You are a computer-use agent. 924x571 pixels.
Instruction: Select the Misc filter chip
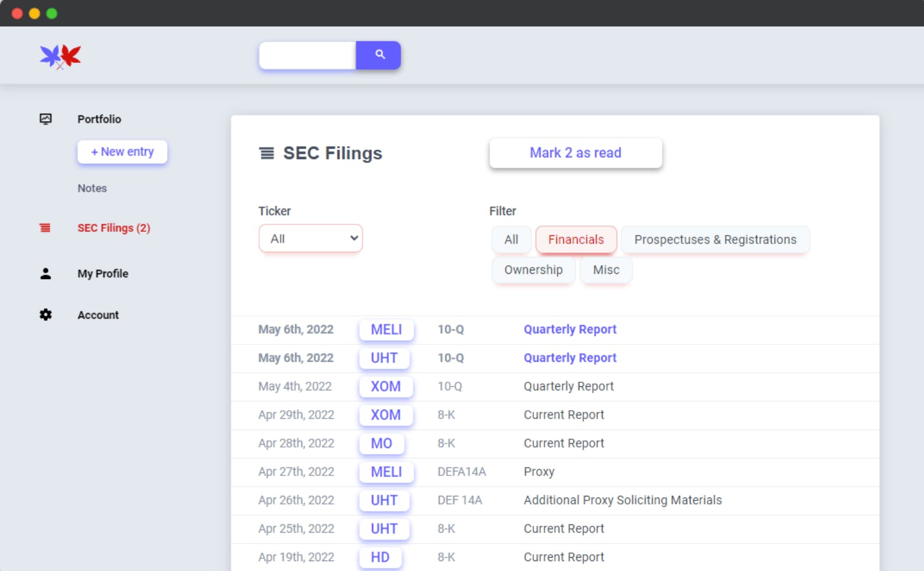point(606,270)
